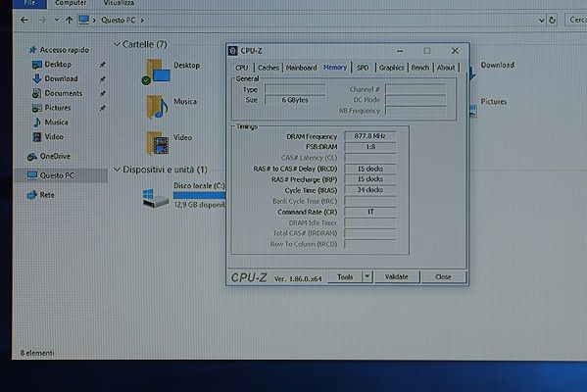Click Questo PC in the address bar

click(118, 21)
